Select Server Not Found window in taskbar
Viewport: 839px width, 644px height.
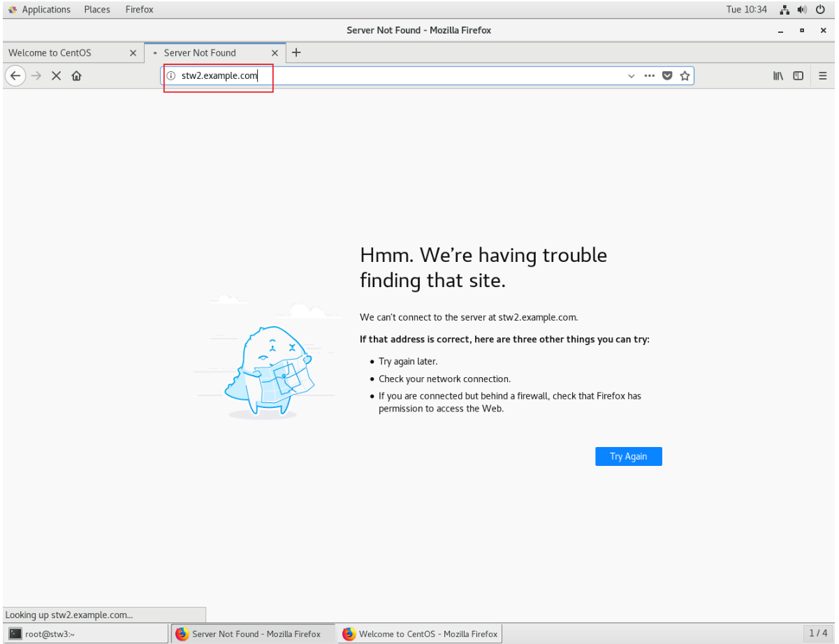[x=253, y=634]
